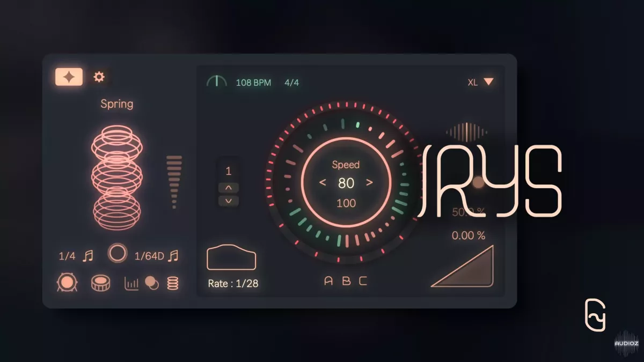Click the 4/4 time signature
644x362 pixels.
(x=292, y=83)
